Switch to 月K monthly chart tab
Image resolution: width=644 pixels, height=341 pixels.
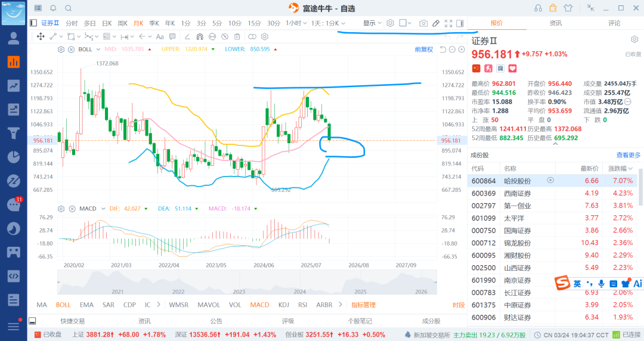coord(138,23)
